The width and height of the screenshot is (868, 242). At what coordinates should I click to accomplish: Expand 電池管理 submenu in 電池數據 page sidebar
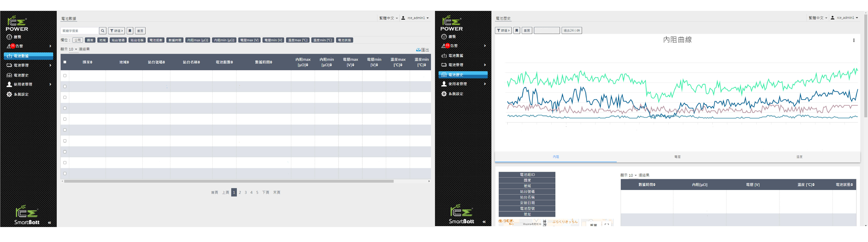tap(50, 66)
